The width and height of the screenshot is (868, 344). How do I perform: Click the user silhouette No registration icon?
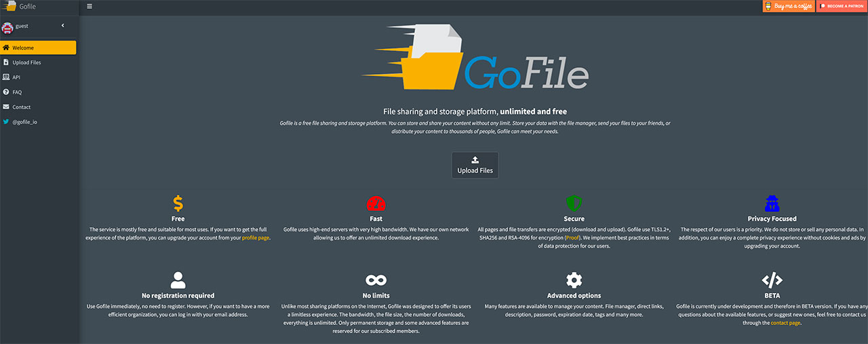(x=178, y=280)
